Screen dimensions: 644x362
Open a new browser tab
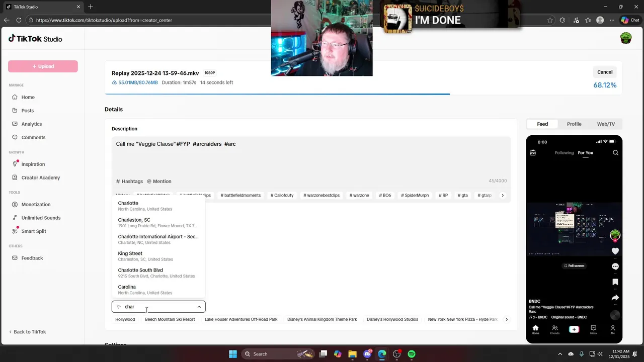[91, 7]
